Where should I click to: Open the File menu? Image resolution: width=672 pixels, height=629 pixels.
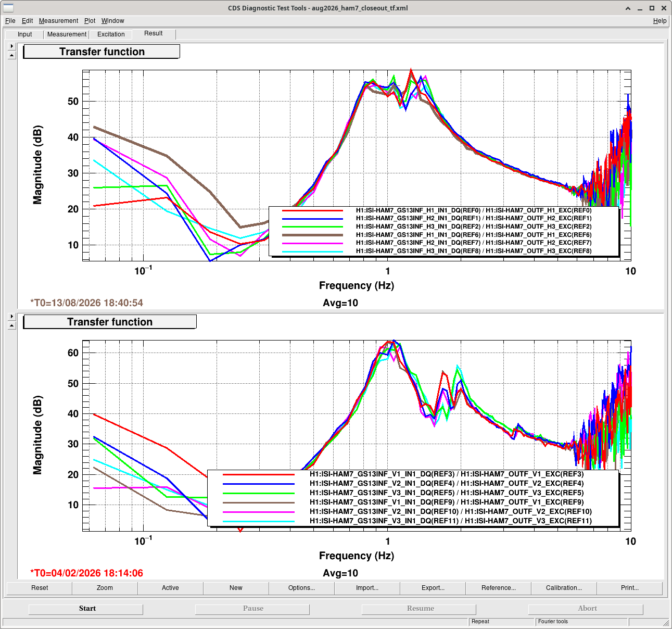[10, 21]
